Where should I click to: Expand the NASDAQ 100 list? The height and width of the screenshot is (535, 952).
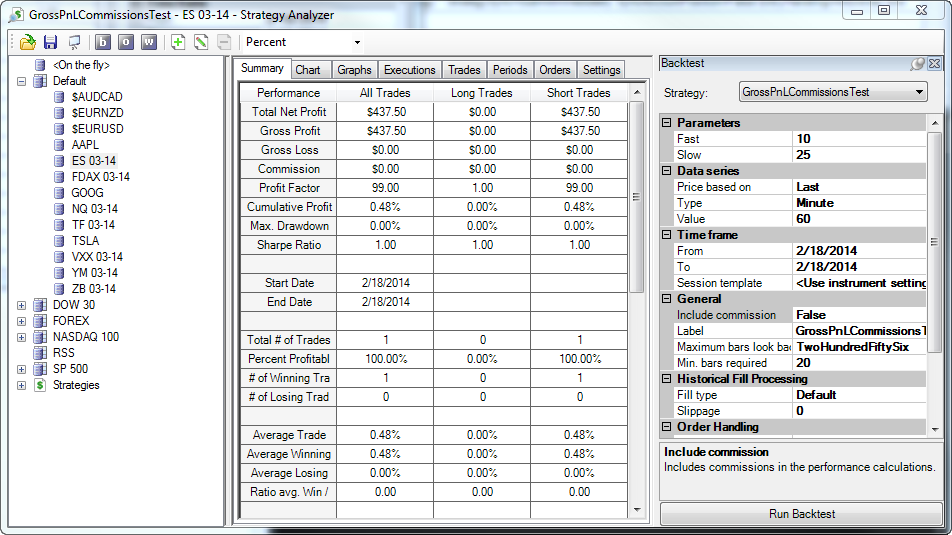pyautogui.click(x=21, y=337)
